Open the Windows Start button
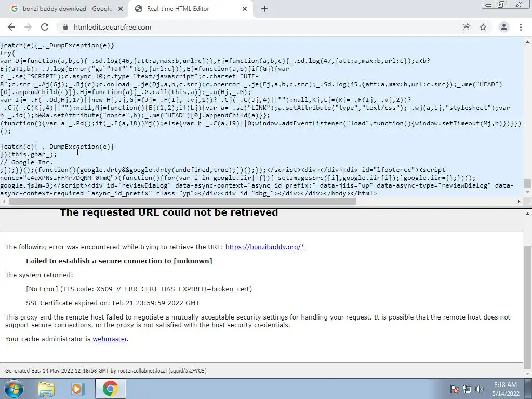The image size is (532, 399). 14,389
